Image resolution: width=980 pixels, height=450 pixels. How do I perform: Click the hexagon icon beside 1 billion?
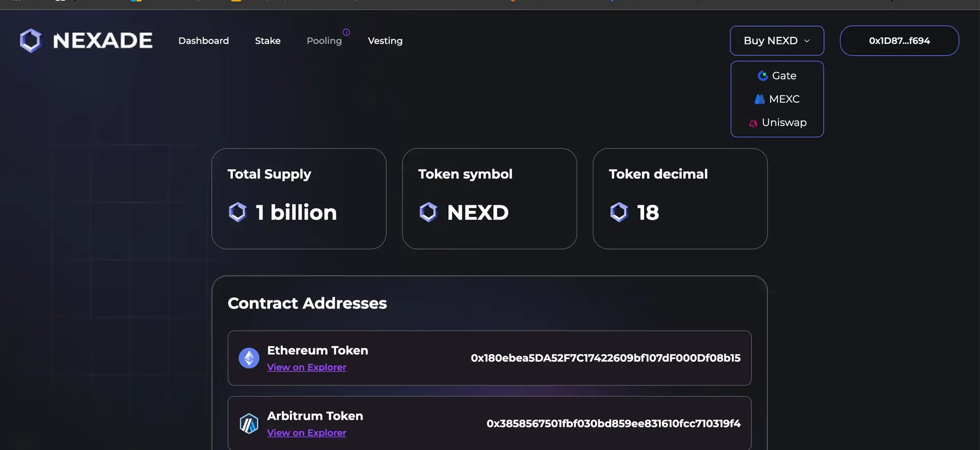pos(238,212)
